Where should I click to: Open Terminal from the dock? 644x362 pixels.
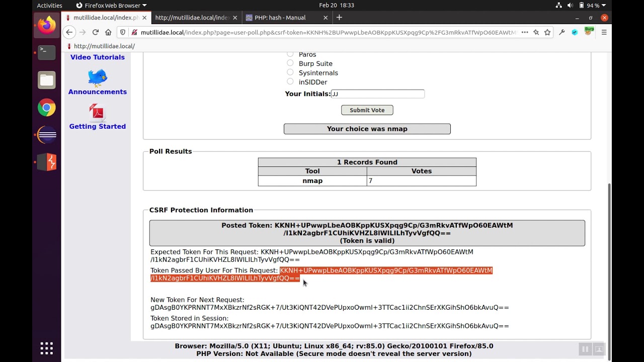click(47, 52)
